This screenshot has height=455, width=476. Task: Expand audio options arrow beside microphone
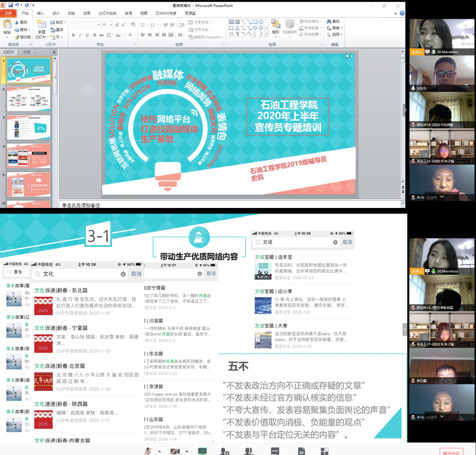(x=160, y=451)
